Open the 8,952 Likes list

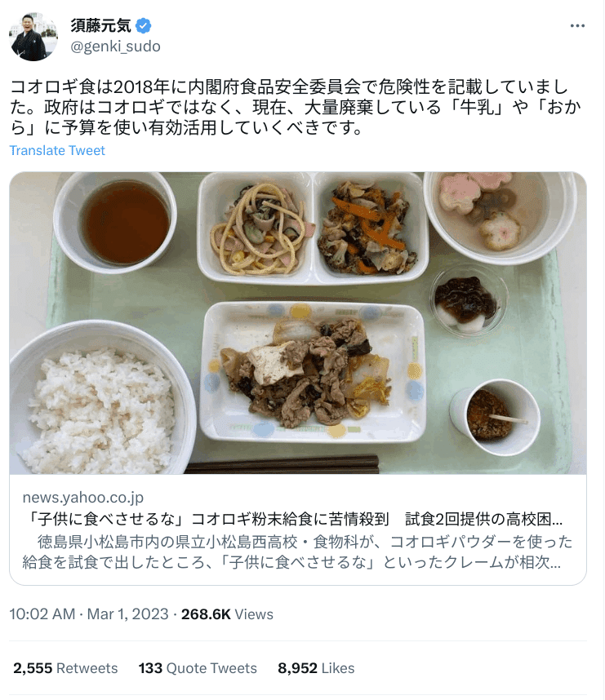click(316, 668)
